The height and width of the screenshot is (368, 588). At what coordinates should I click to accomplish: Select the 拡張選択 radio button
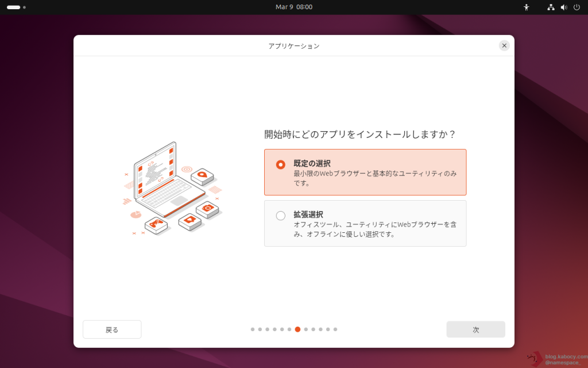281,216
